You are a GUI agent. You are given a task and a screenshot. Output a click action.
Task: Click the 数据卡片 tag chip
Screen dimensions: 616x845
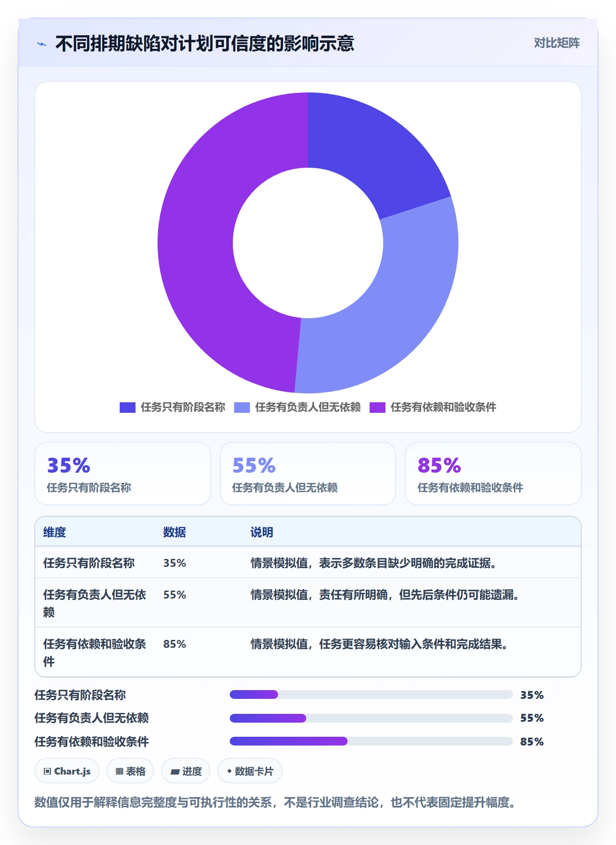click(x=250, y=771)
